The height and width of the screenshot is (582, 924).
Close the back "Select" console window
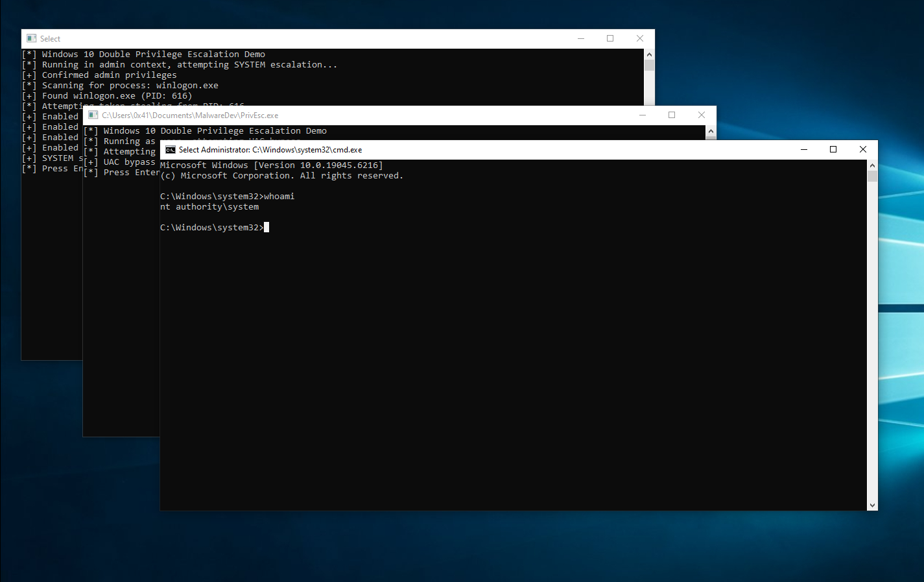(x=640, y=38)
